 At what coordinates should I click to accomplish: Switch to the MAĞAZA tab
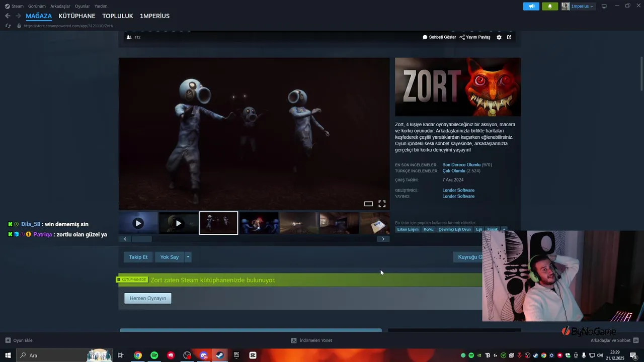point(39,16)
